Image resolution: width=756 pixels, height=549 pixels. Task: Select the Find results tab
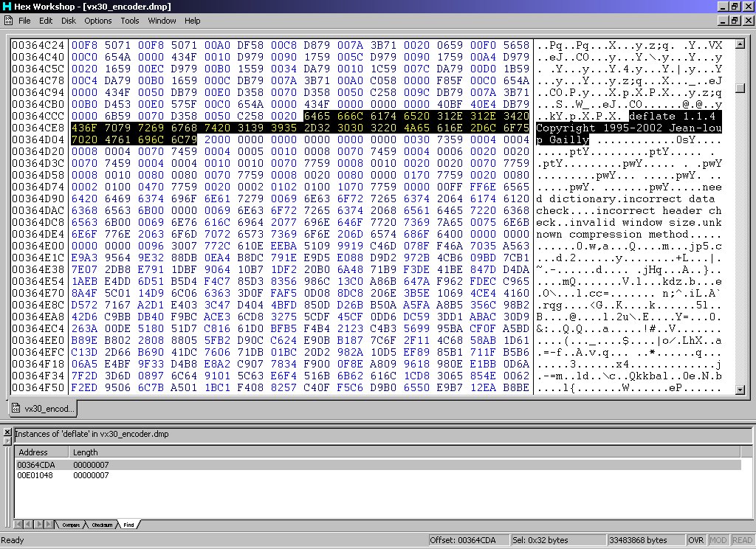click(x=128, y=525)
